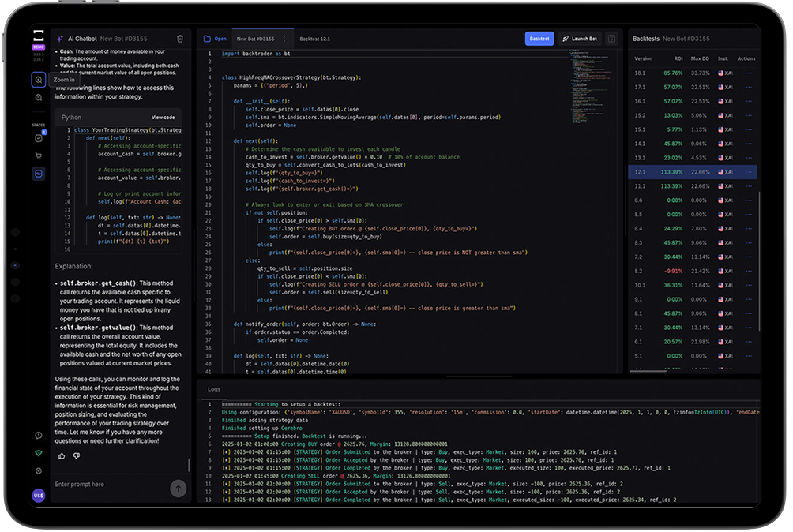793x532 pixels.
Task: Send prompt with the up-arrow button
Action: (179, 489)
